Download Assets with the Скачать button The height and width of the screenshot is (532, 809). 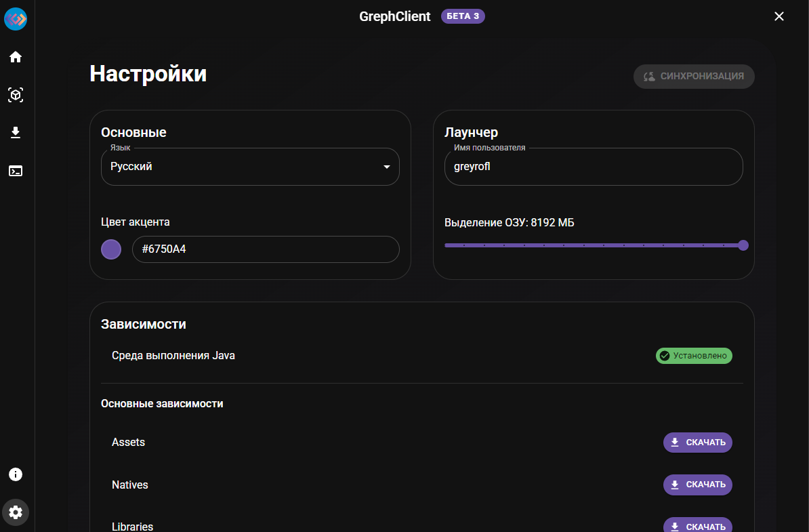pyautogui.click(x=697, y=443)
